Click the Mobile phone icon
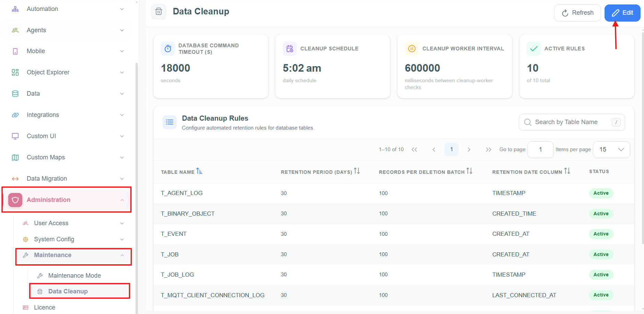Viewport: 644px width, 314px height. click(x=15, y=51)
